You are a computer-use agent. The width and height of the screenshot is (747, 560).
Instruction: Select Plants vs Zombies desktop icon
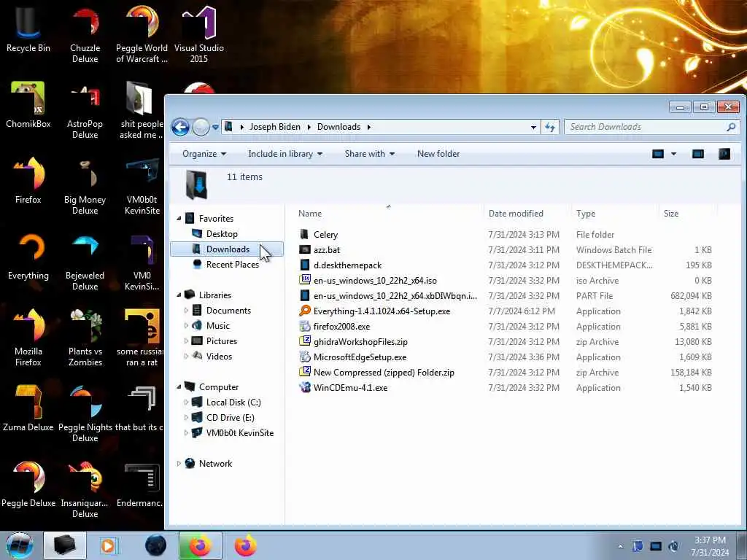(x=85, y=338)
